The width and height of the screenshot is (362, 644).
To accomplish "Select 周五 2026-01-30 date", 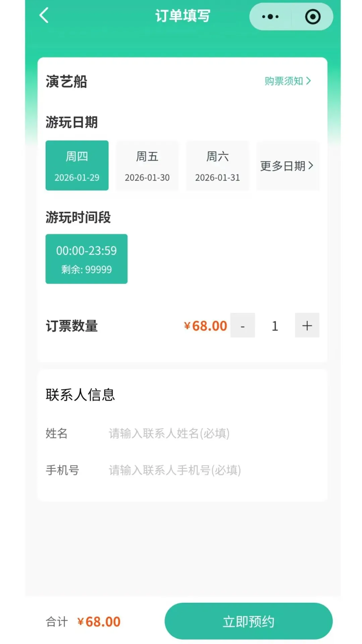I will pos(147,165).
